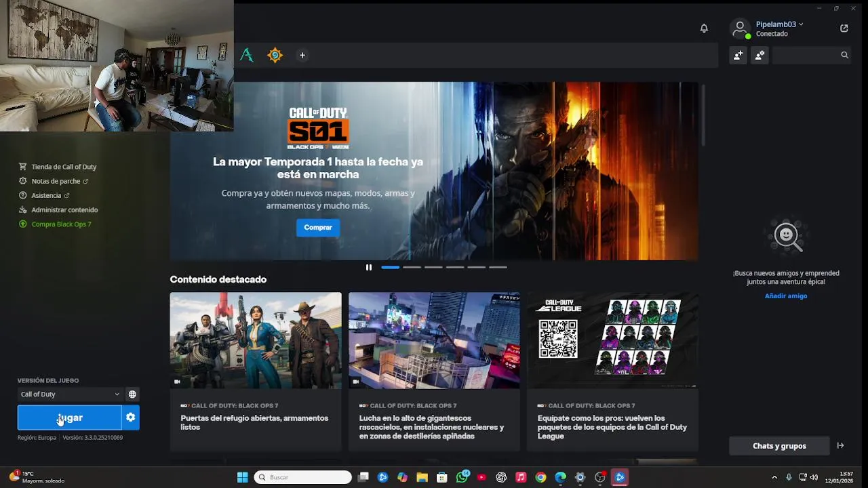Viewport: 868px width, 488px height.
Task: Click the taskbar volume icon
Action: click(814, 477)
